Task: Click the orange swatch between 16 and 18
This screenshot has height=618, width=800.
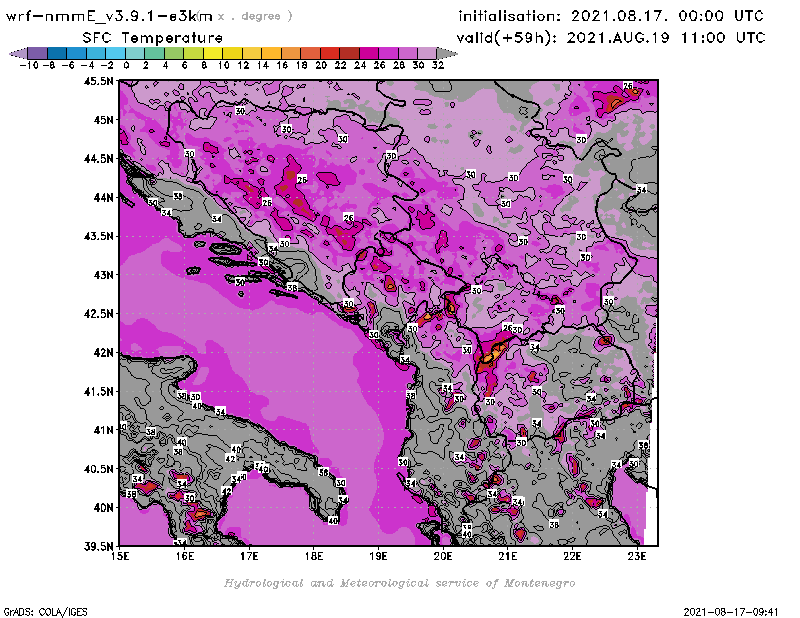Action: coord(291,53)
